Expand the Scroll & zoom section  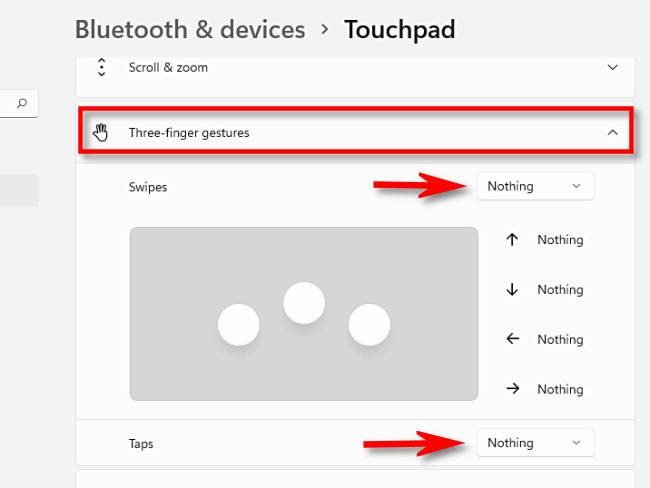pos(613,68)
